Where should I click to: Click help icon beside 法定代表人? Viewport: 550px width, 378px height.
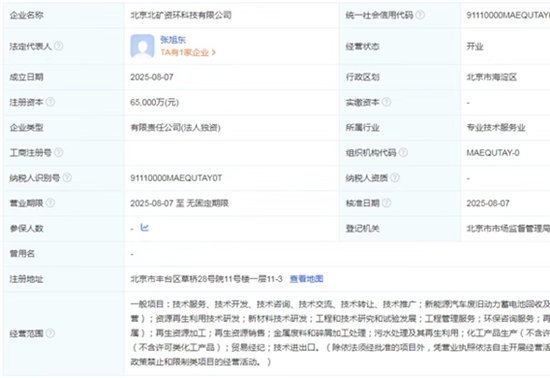[x=59, y=46]
